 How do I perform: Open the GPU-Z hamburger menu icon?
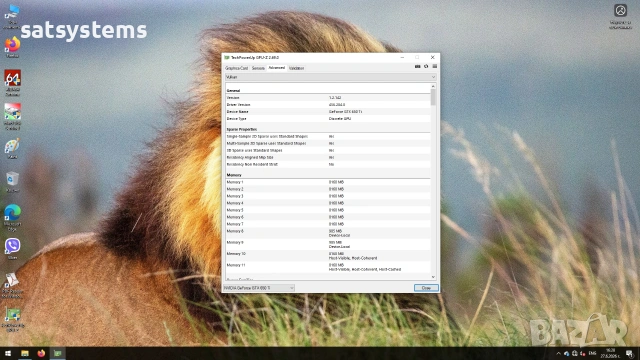click(x=435, y=67)
